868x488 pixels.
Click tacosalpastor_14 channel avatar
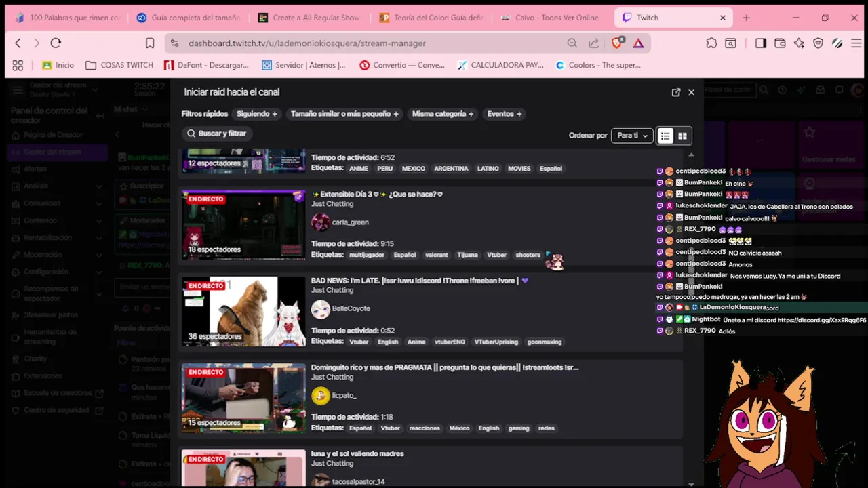(321, 480)
